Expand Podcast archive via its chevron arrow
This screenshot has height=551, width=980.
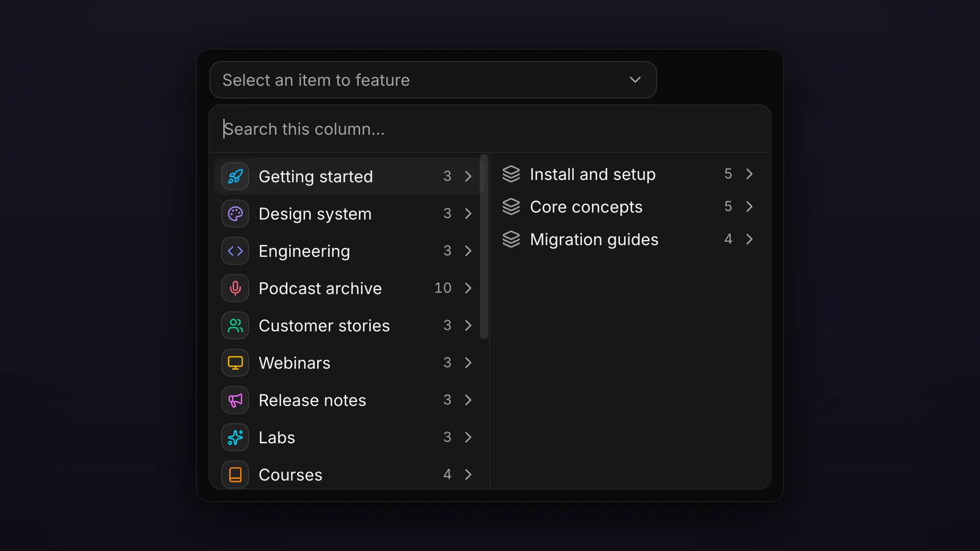click(x=468, y=288)
